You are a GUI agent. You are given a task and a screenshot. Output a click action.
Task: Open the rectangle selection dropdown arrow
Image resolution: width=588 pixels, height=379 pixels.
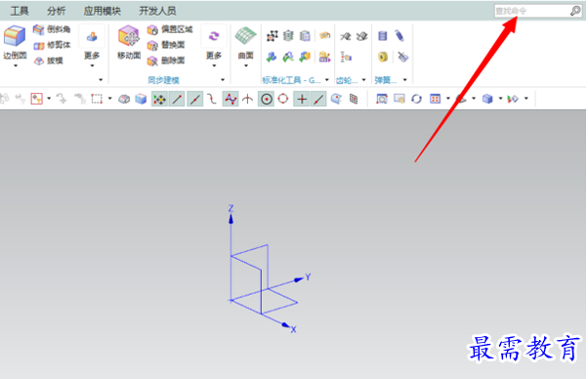(109, 99)
